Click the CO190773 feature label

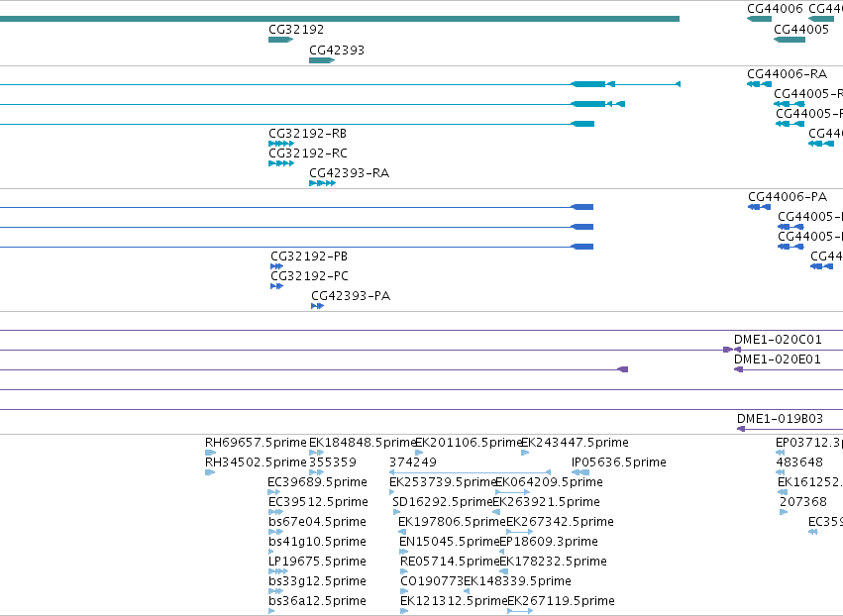[x=432, y=581]
